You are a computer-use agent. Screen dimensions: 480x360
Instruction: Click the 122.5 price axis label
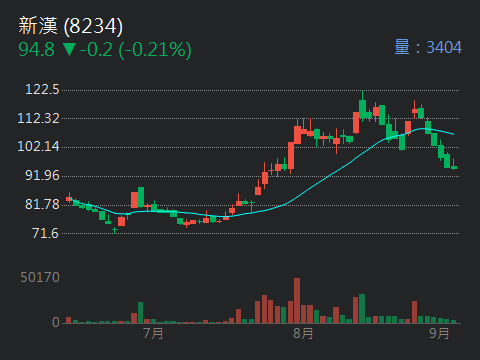point(42,90)
